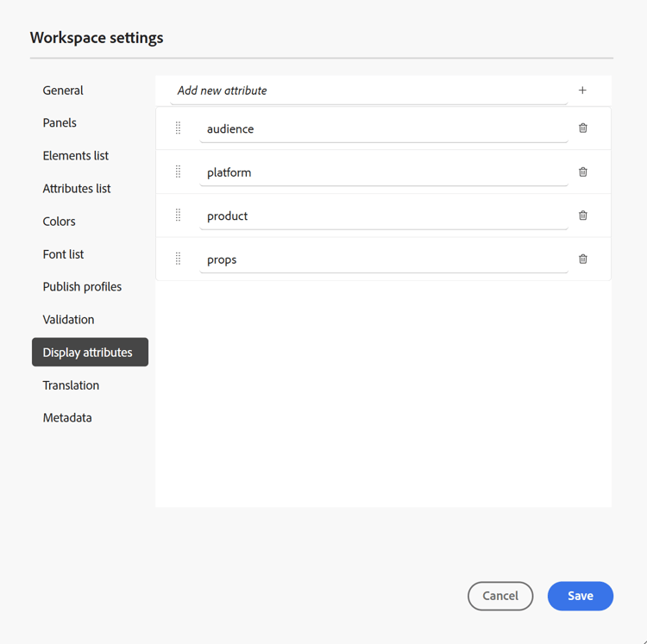Go to Elements list settings
The image size is (647, 644).
point(76,156)
